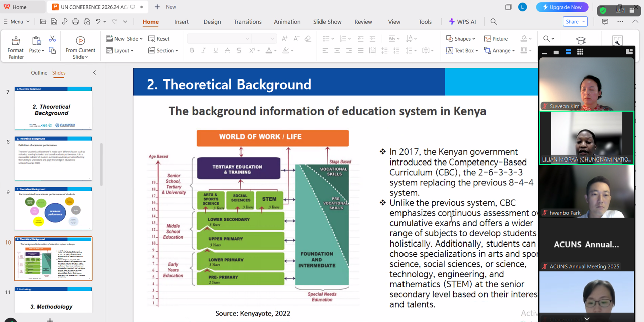
Task: Click the Save icon in quick toolbar
Action: [54, 22]
